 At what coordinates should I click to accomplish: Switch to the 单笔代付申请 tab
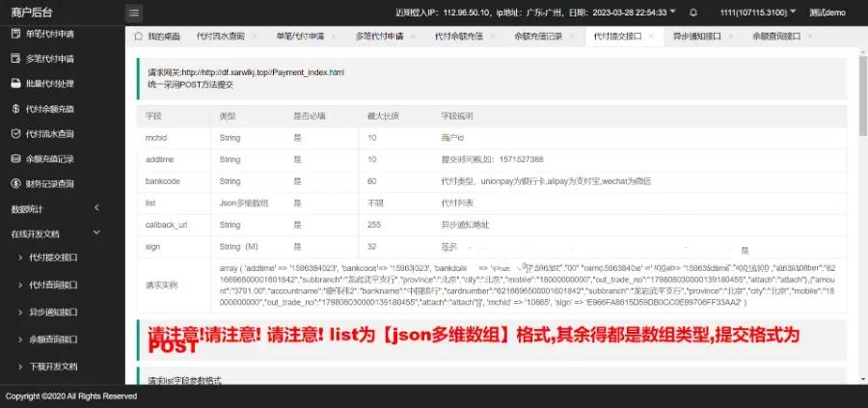pyautogui.click(x=300, y=37)
